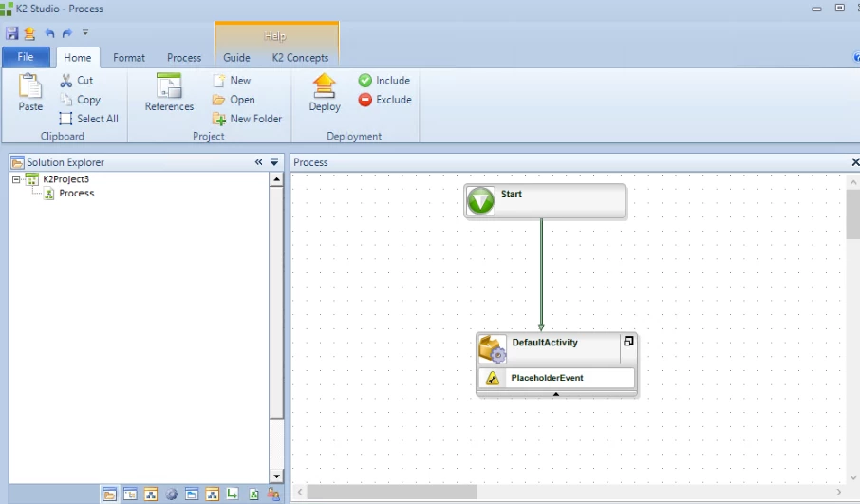Image resolution: width=860 pixels, height=504 pixels.
Task: Select the green line connecting Start to DefaultActivity
Action: pyautogui.click(x=541, y=274)
